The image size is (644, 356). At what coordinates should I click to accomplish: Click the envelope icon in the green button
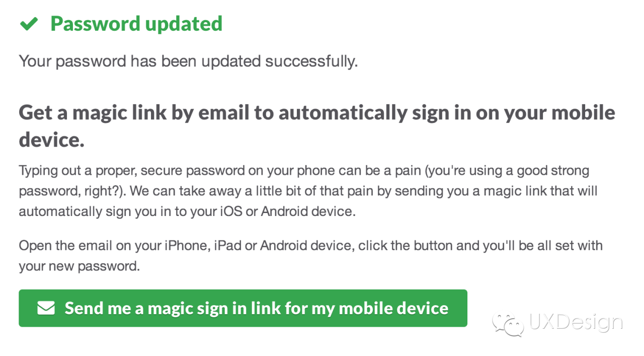[x=46, y=308]
